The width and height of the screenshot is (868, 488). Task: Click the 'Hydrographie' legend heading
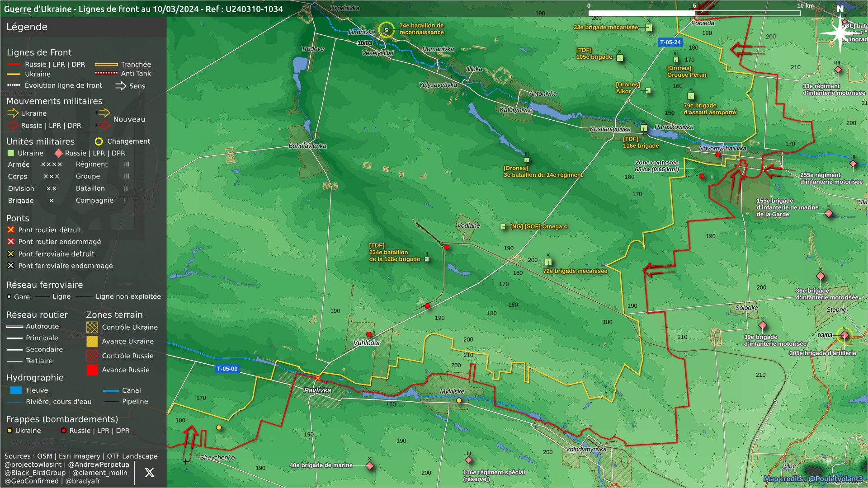35,378
